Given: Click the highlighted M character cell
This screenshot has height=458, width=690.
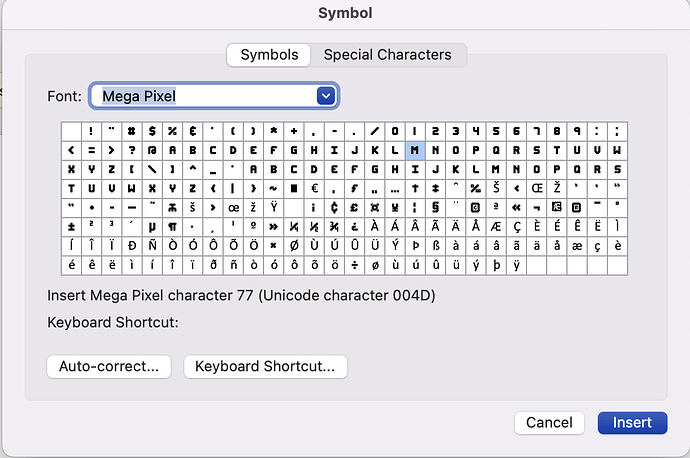Looking at the screenshot, I should click(415, 149).
